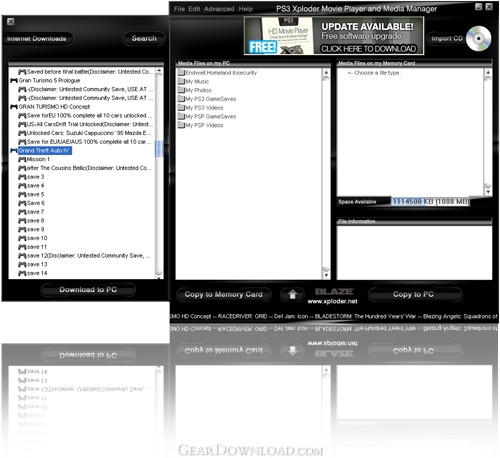Click downloads list scrollbar thumb
Image resolution: width=500 pixels, height=458 pixels.
[159, 149]
